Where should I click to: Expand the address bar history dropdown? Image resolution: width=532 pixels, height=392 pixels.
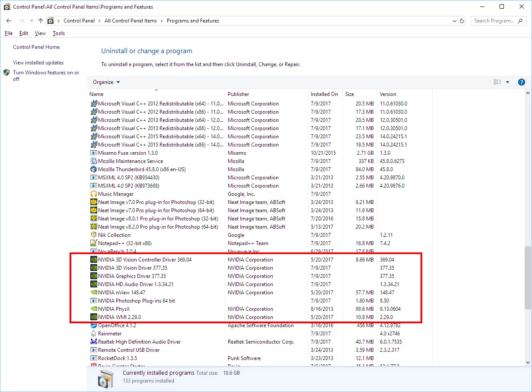coord(454,21)
